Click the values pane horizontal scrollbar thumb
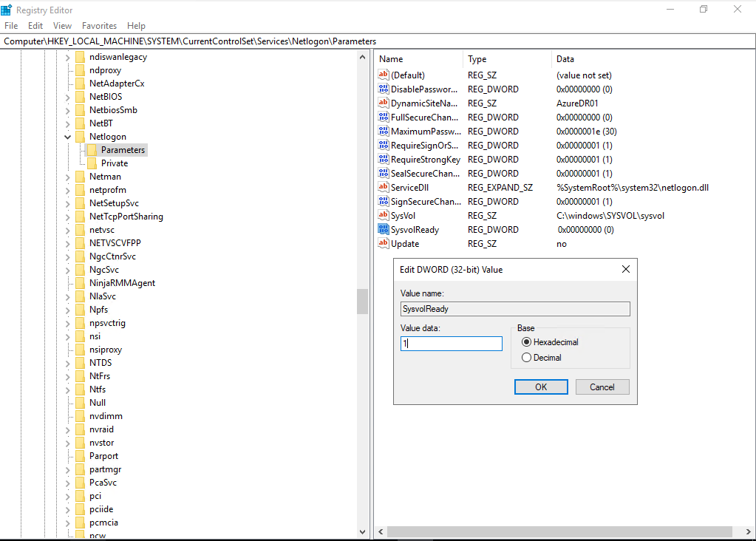 click(x=559, y=531)
